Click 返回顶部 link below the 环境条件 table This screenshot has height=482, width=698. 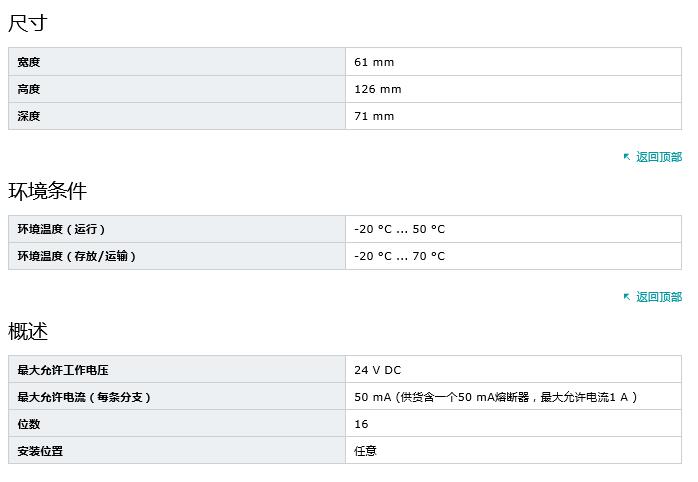tap(659, 297)
